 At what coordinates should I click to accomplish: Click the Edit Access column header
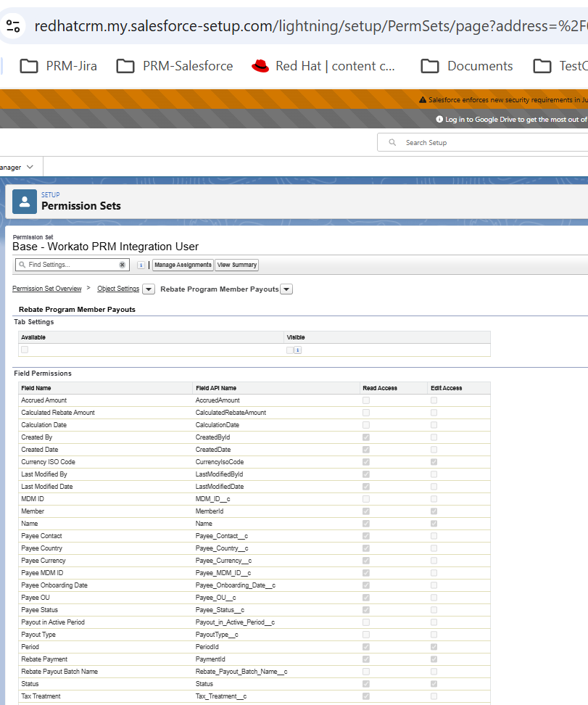click(x=447, y=388)
